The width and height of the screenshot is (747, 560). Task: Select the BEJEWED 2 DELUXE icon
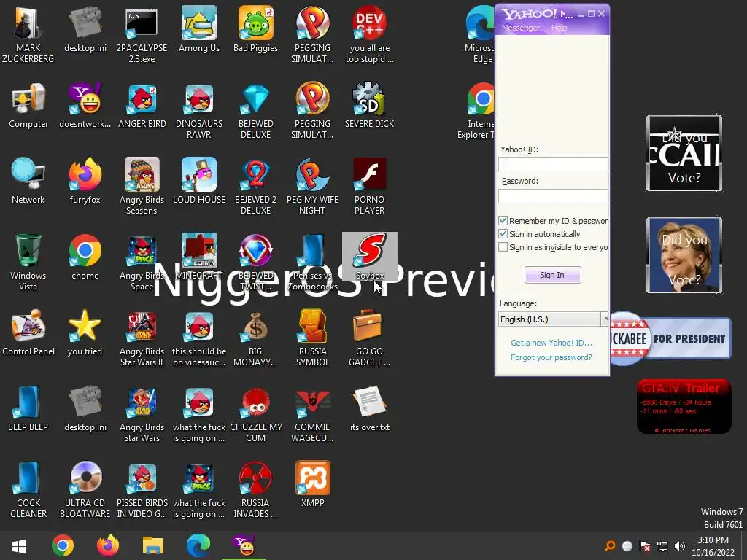(x=256, y=186)
